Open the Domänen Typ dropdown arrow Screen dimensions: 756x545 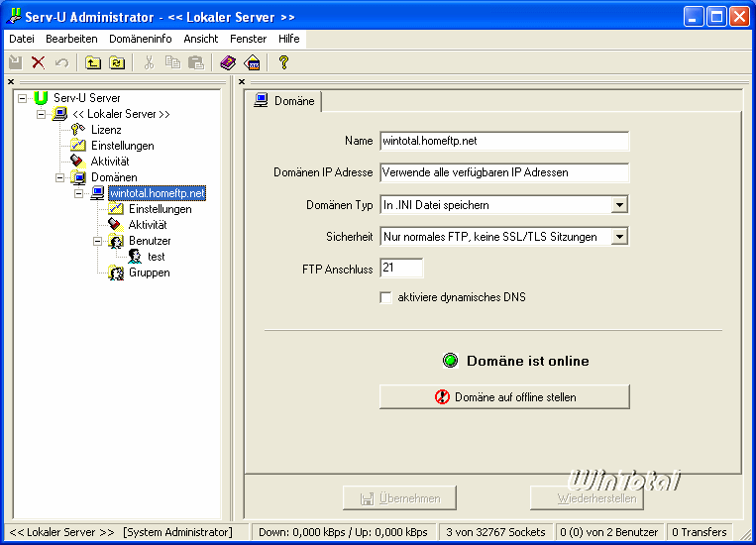pyautogui.click(x=619, y=205)
